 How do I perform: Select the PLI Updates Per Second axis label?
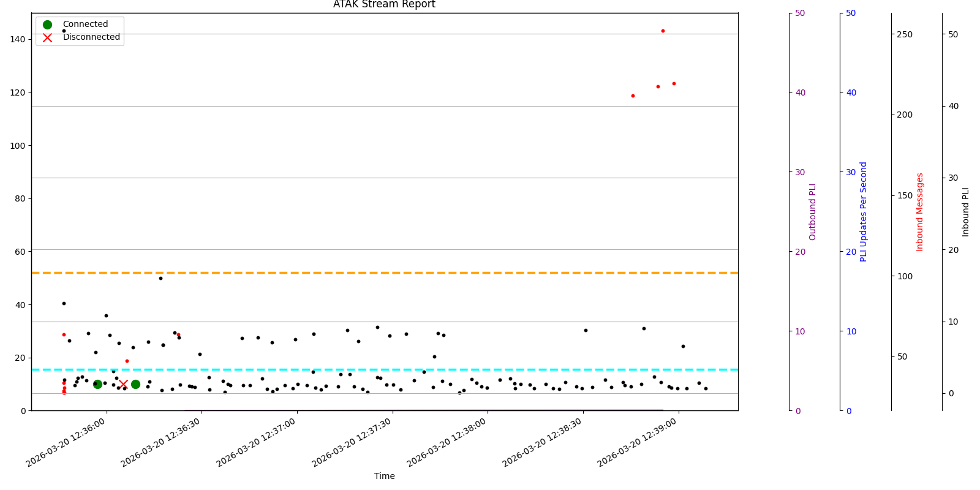tap(864, 211)
